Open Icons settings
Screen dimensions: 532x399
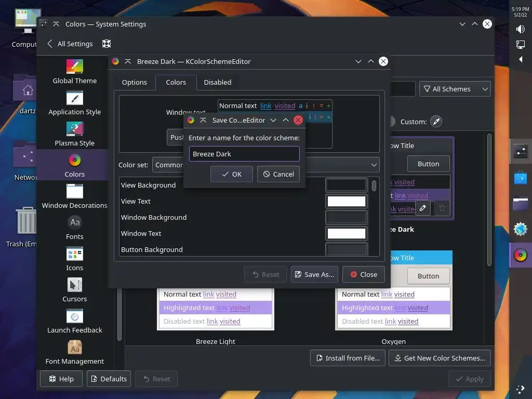click(75, 259)
